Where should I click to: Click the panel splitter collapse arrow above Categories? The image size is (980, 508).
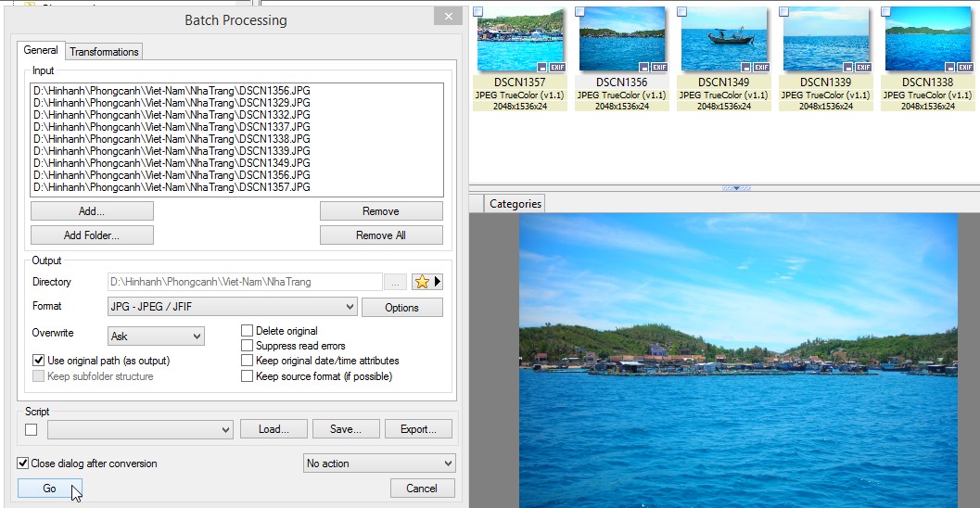click(736, 188)
